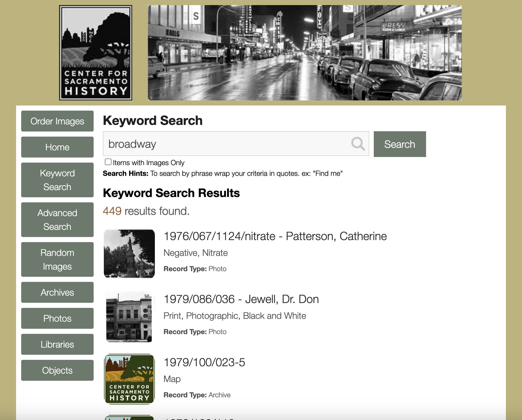Image resolution: width=522 pixels, height=420 pixels.
Task: Click Center for Sacramento History logo
Action: point(96,53)
